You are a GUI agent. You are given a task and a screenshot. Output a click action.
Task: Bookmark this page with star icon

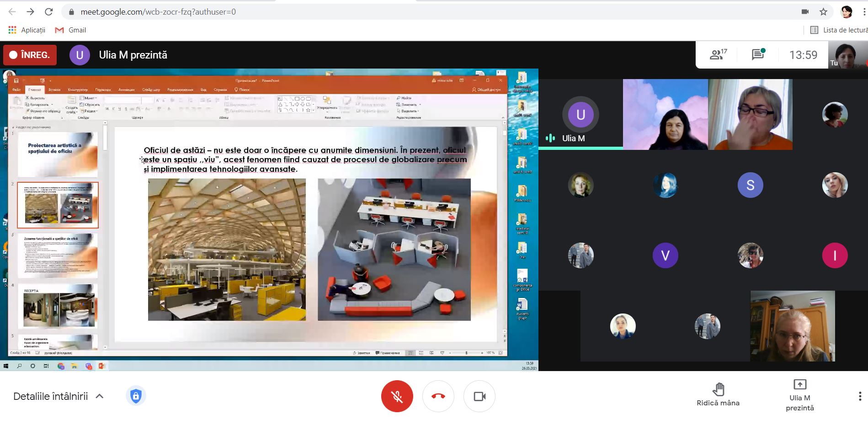point(823,12)
